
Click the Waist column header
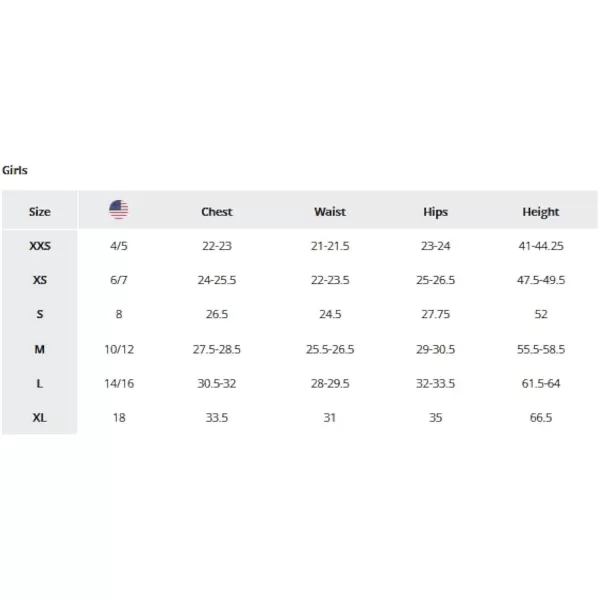pyautogui.click(x=330, y=212)
